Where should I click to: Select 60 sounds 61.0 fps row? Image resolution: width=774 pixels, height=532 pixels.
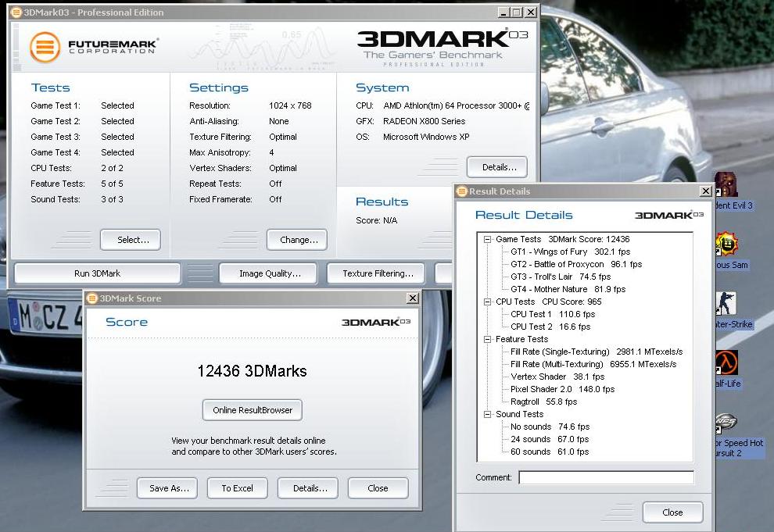coord(550,452)
